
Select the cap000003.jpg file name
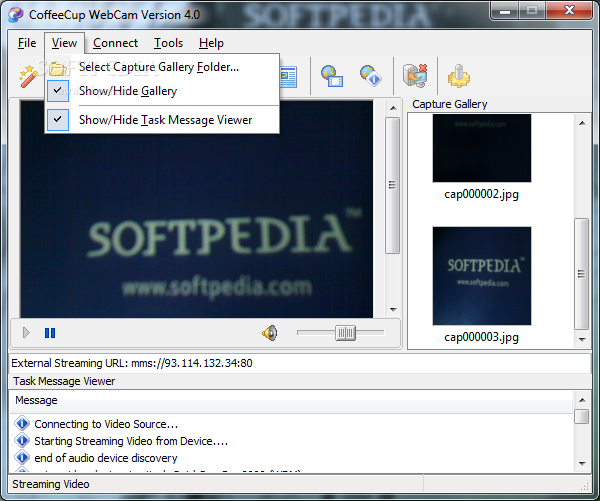[x=481, y=338]
